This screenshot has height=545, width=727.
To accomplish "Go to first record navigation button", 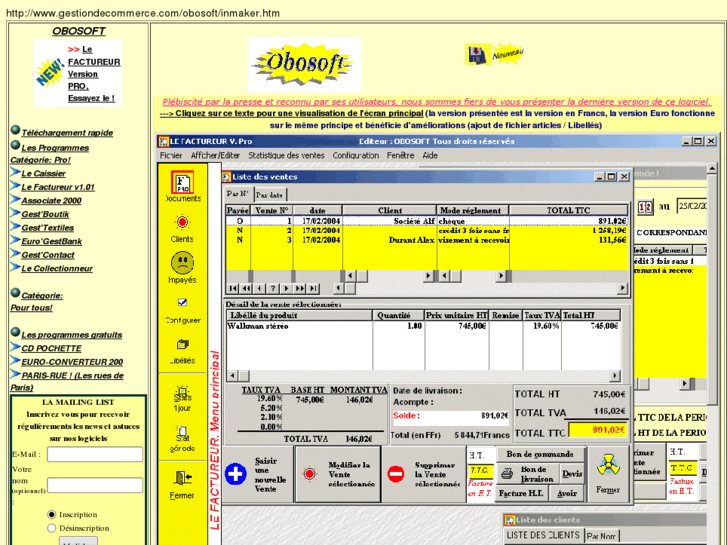I will [x=232, y=289].
